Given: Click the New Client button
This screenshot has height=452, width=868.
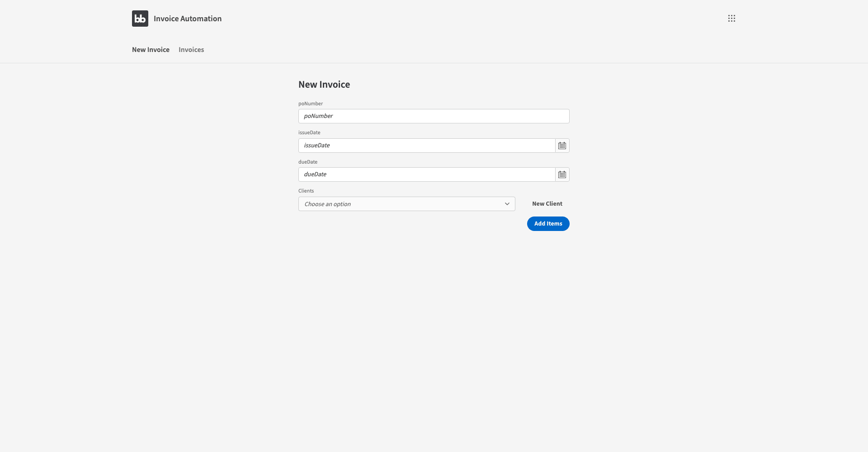Looking at the screenshot, I should point(547,204).
